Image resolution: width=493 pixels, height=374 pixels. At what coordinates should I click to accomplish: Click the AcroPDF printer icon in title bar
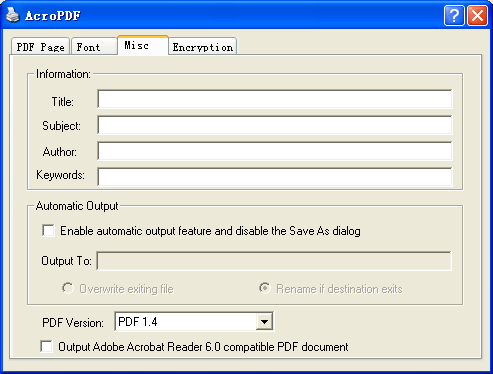pyautogui.click(x=13, y=15)
